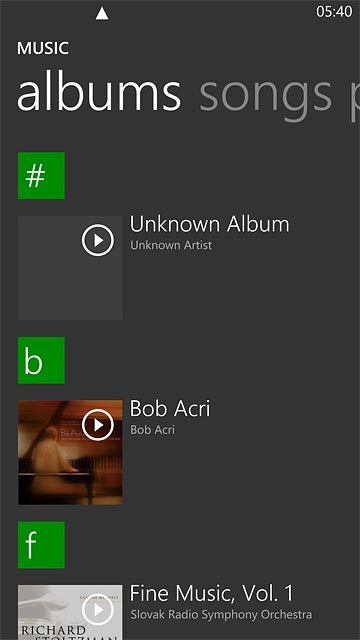Open the Unknown Album title
The image size is (360, 640).
click(209, 224)
